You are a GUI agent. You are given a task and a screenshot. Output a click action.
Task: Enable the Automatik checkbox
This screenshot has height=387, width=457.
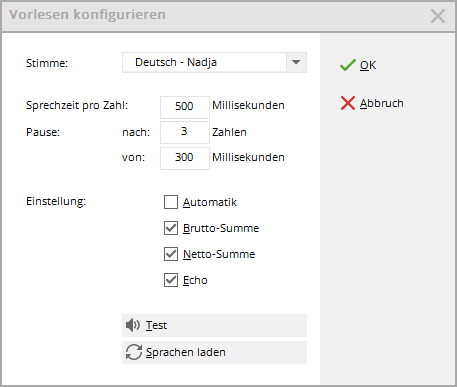171,202
